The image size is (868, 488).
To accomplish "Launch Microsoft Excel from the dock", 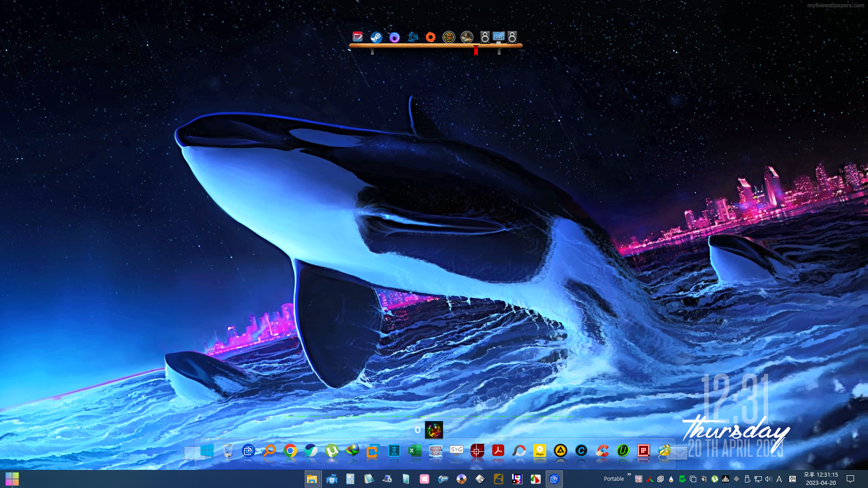I will coord(415,450).
